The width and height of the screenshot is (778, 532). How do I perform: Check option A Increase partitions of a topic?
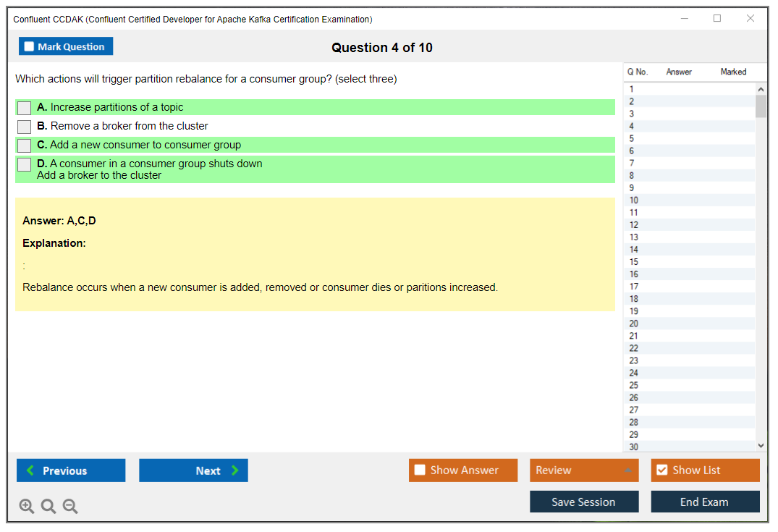point(25,108)
